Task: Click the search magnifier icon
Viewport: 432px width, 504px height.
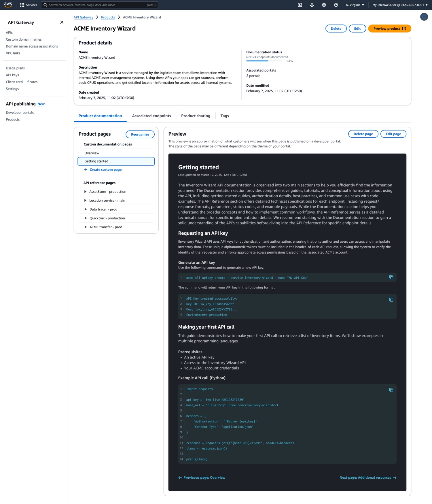Action: 45,5
